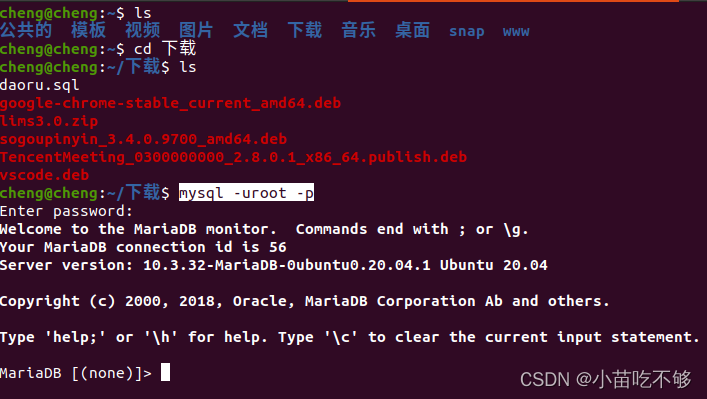
Task: Click the 视频 directory name
Action: (142, 30)
